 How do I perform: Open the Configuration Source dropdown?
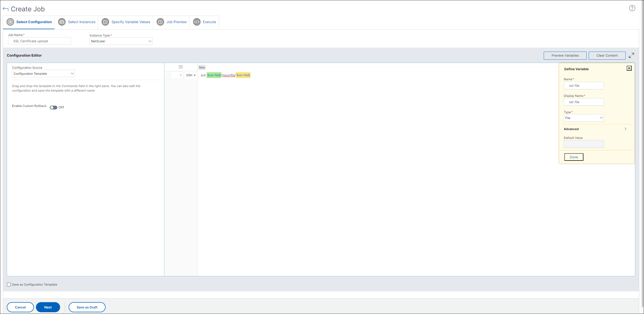tap(43, 74)
